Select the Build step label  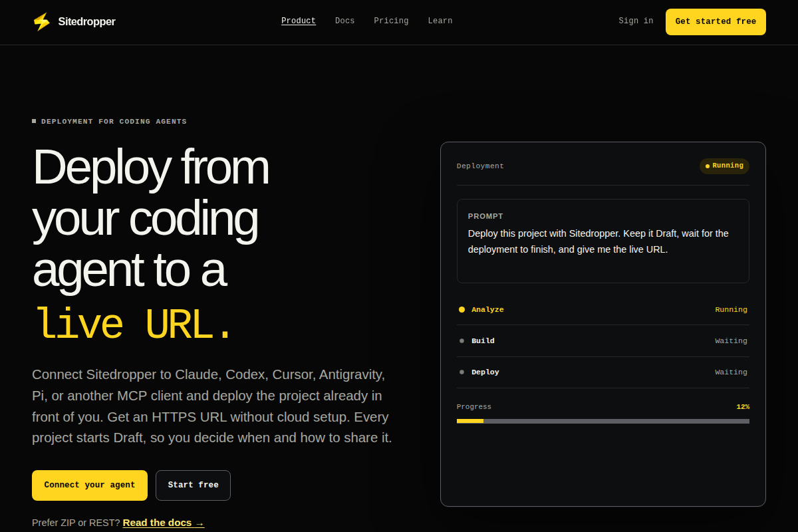[x=483, y=341]
